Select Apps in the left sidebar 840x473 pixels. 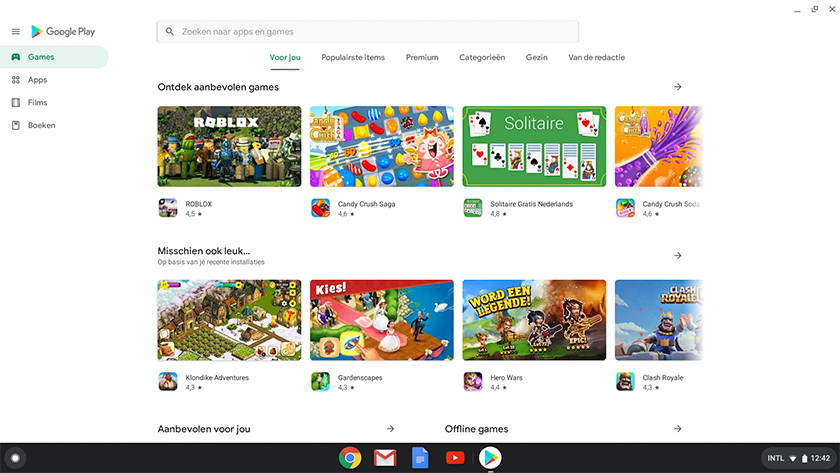(37, 80)
